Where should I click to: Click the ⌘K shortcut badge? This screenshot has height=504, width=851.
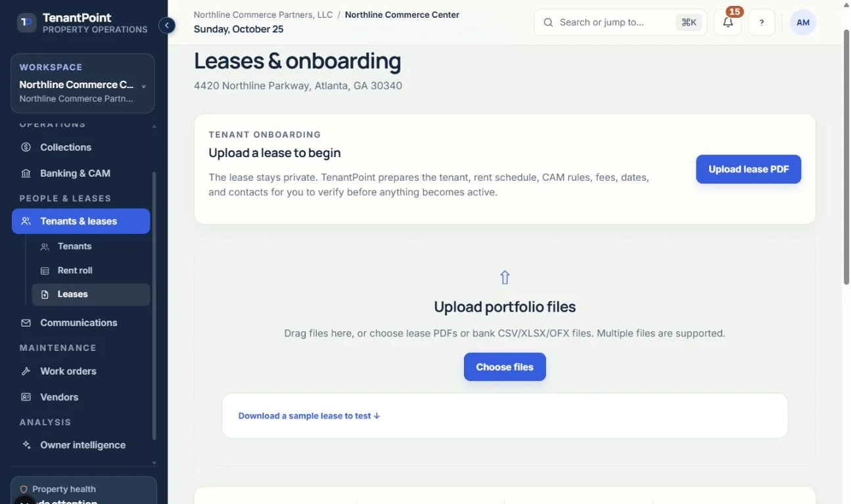(689, 22)
